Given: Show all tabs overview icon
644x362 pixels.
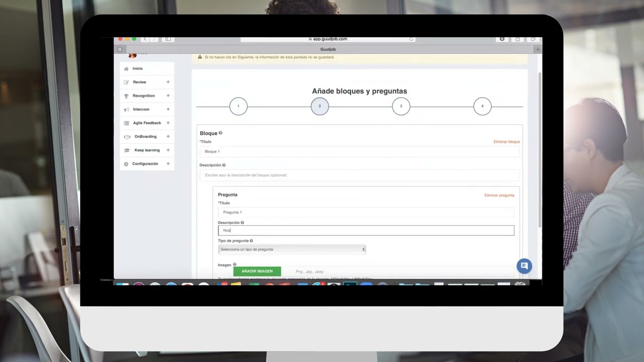Looking at the screenshot, I should pos(533,39).
